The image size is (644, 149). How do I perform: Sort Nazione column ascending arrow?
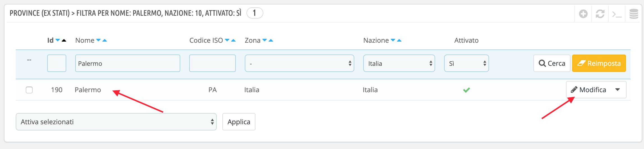pyautogui.click(x=399, y=40)
